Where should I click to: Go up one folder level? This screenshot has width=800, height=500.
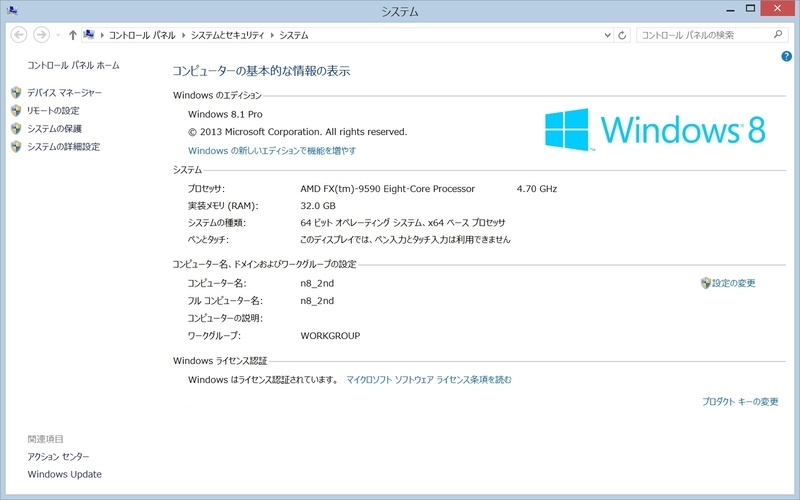[x=72, y=35]
